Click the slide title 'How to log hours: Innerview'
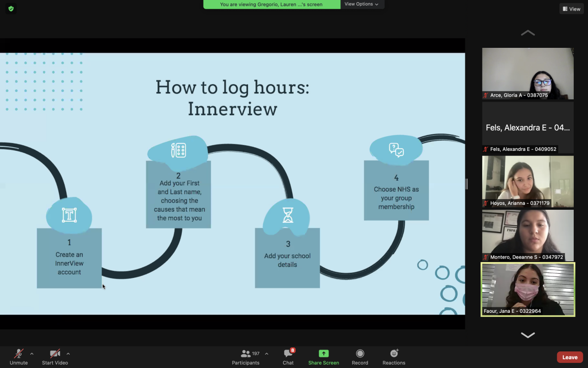588x368 pixels. [232, 98]
